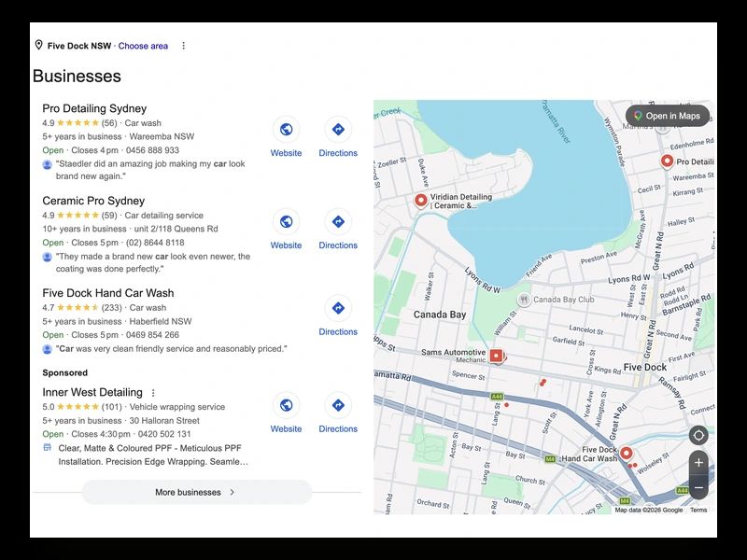The height and width of the screenshot is (560, 747).
Task: Click "They made a brand new car" review text
Action: (x=152, y=262)
